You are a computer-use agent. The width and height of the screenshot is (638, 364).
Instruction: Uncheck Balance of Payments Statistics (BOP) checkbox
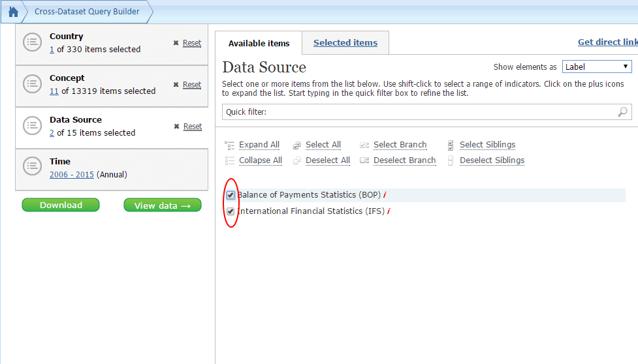pos(231,195)
